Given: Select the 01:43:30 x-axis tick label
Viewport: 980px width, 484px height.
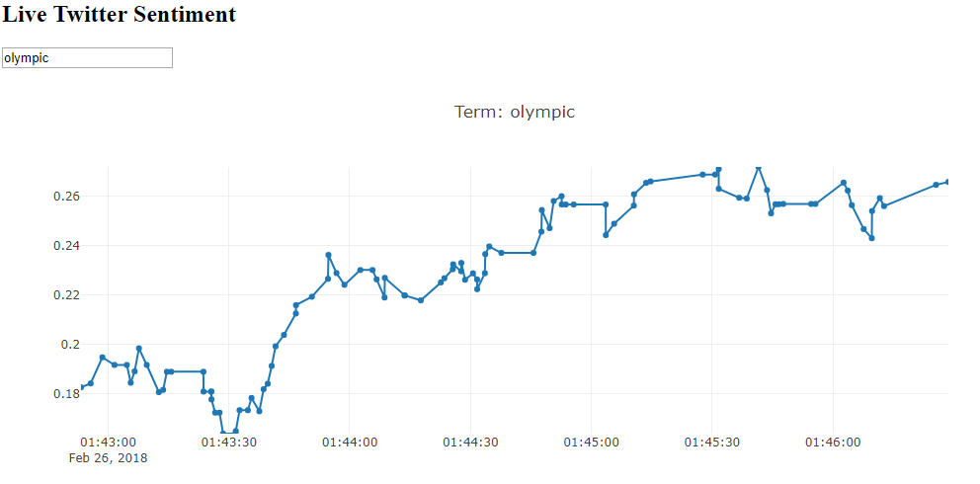Looking at the screenshot, I should point(229,443).
